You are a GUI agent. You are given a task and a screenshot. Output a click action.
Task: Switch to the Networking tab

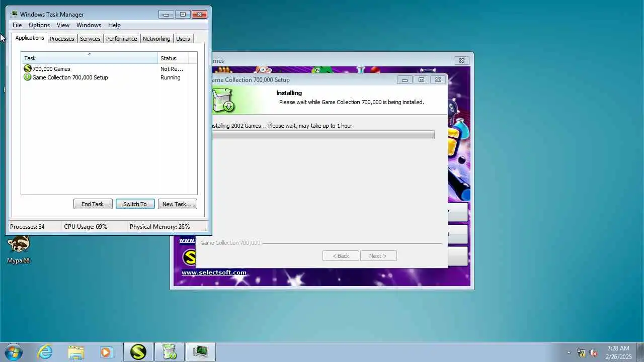tap(156, 39)
